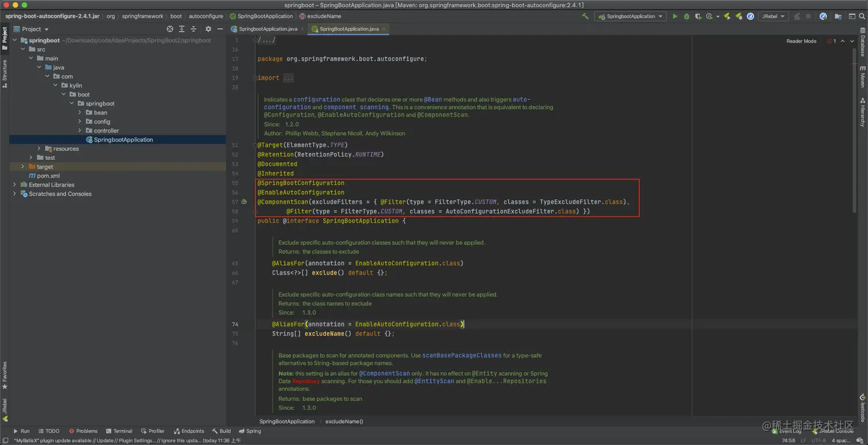Open Structure tool window on left edge
Image resolution: width=868 pixels, height=445 pixels.
[x=5, y=73]
